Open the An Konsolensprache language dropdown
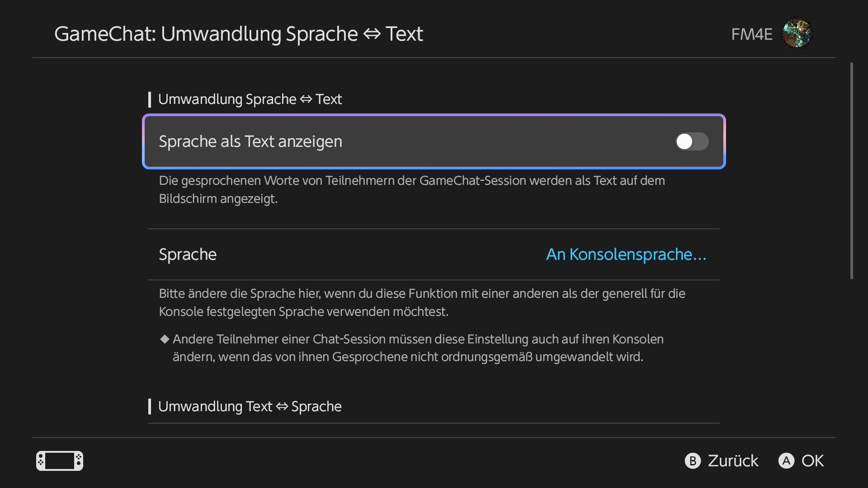The height and width of the screenshot is (488, 868). point(626,254)
